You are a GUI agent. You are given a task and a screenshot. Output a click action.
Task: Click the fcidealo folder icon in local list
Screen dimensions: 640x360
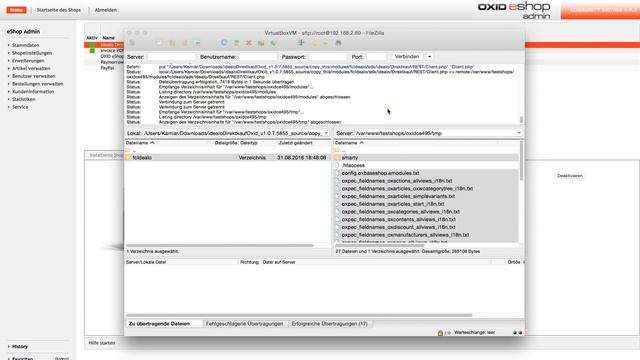click(x=128, y=158)
